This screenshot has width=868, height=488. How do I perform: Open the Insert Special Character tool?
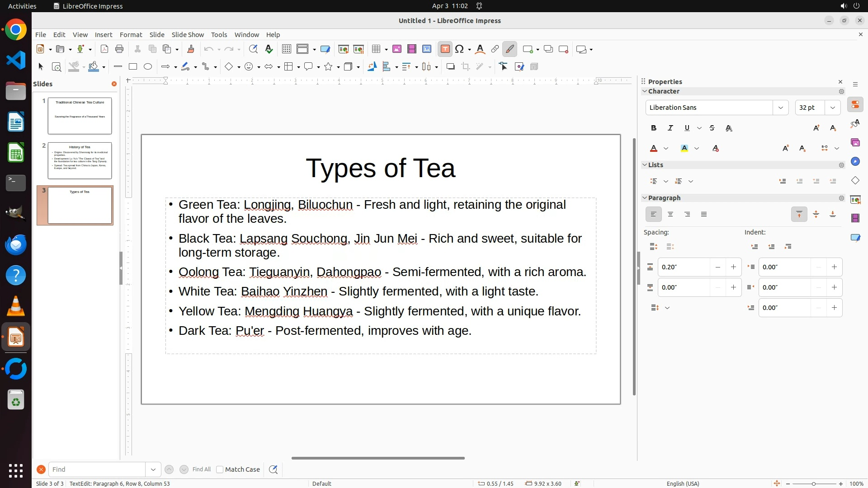(x=460, y=49)
